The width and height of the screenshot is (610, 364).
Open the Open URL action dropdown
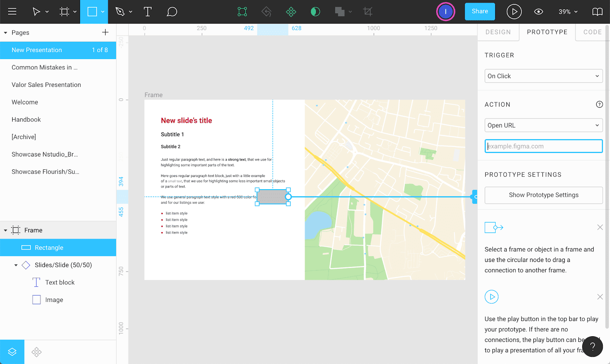coord(543,125)
